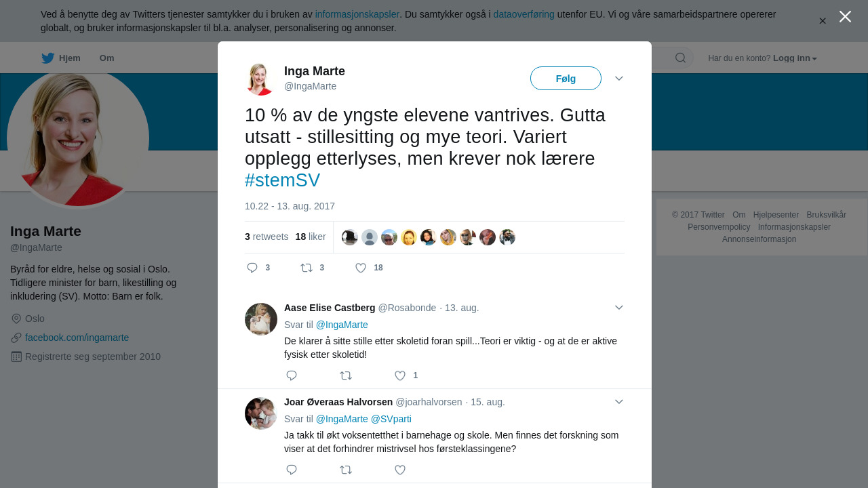This screenshot has width=868, height=488.
Task: Open more options on Joar's reply
Action: click(619, 402)
